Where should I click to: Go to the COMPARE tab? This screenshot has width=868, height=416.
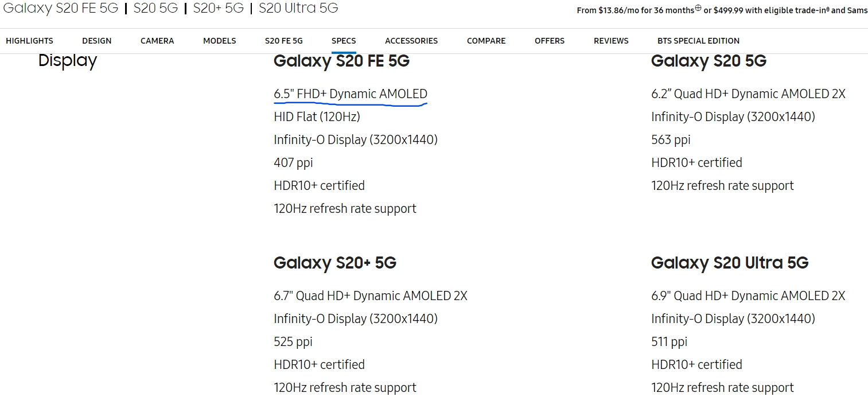tap(486, 41)
